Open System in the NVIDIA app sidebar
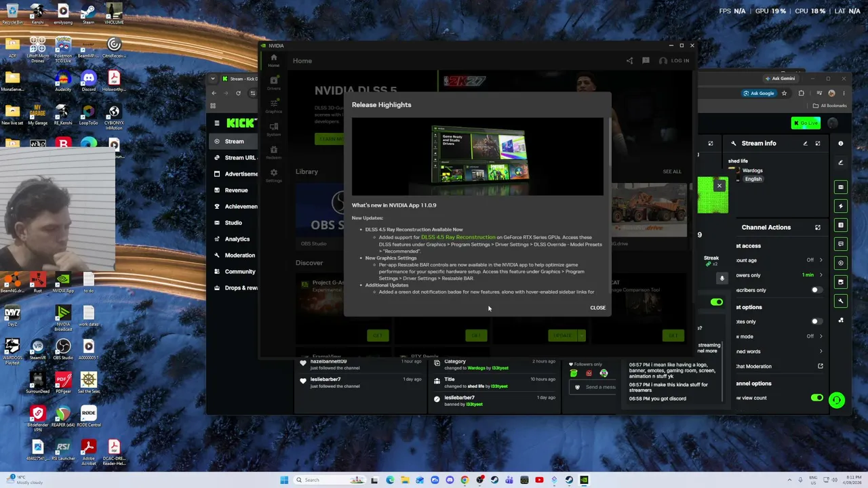The height and width of the screenshot is (488, 868). click(273, 129)
